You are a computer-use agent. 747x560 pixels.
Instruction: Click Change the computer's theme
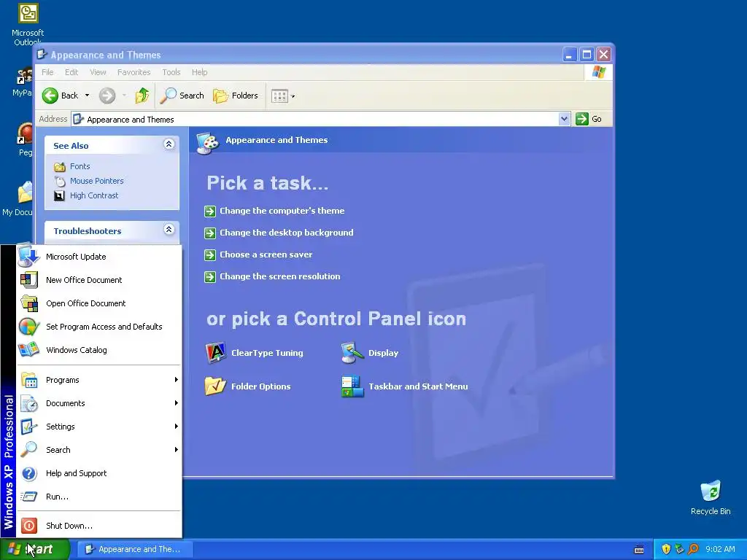point(282,211)
